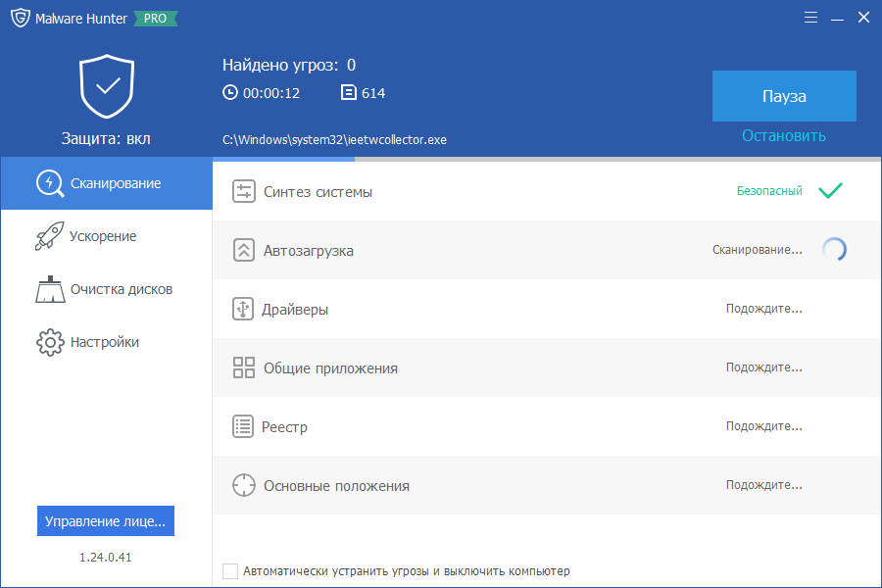882x588 pixels.
Task: Open the Настройки settings section
Action: click(107, 342)
